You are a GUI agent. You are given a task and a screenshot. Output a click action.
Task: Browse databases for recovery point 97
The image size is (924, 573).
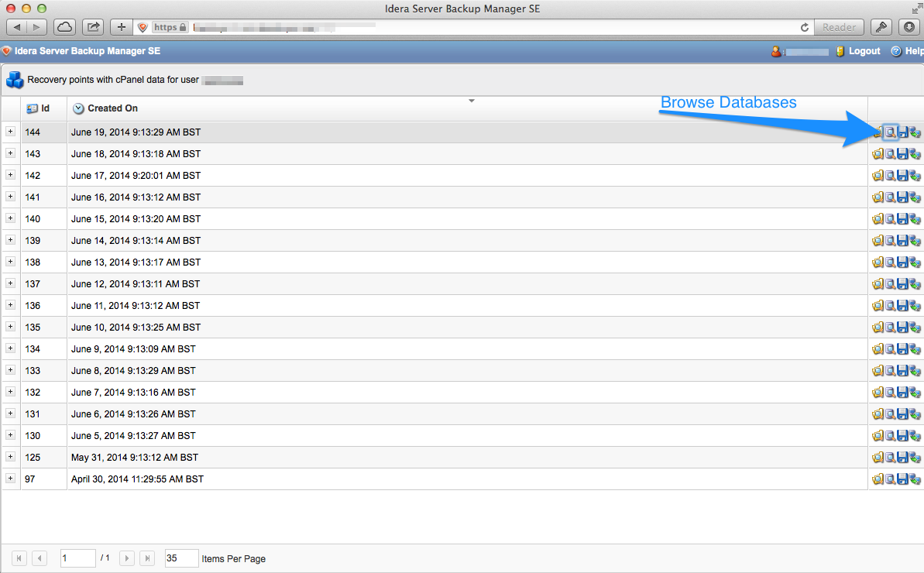pos(891,479)
